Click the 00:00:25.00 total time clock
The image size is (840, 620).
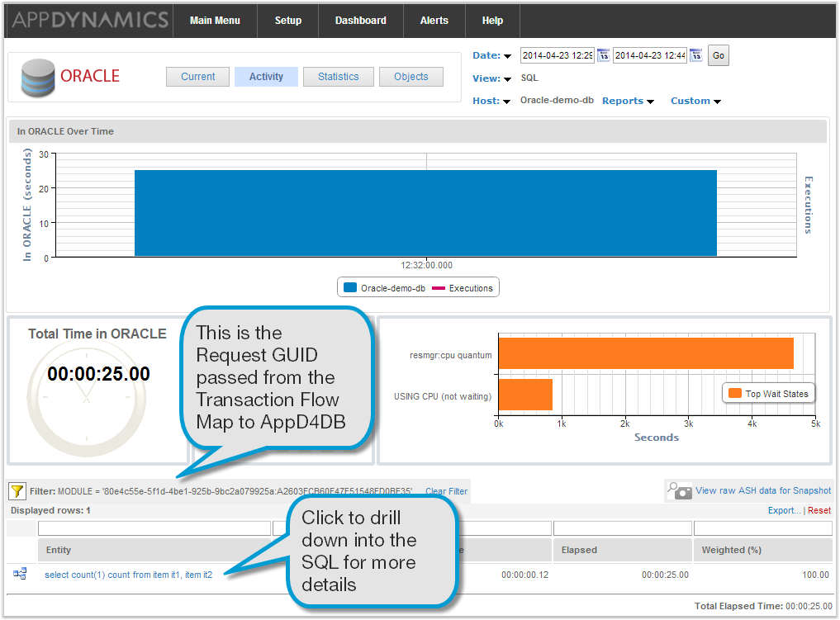pyautogui.click(x=98, y=374)
